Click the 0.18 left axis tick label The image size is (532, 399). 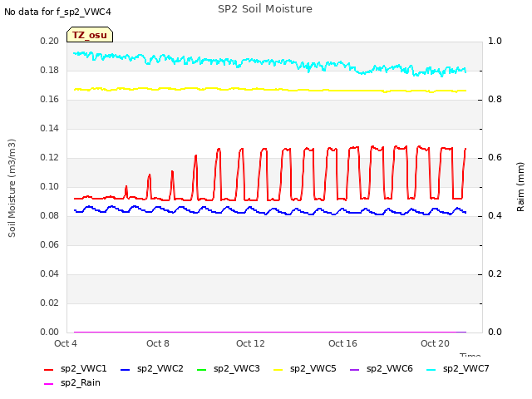point(50,70)
